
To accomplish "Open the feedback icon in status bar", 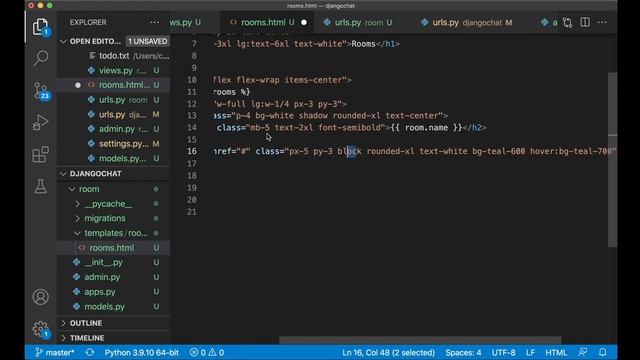I will [x=583, y=352].
